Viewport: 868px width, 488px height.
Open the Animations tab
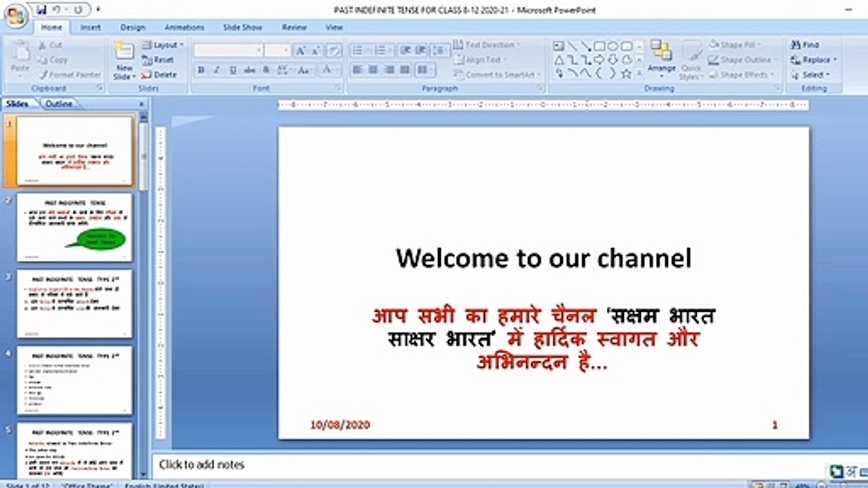[184, 28]
